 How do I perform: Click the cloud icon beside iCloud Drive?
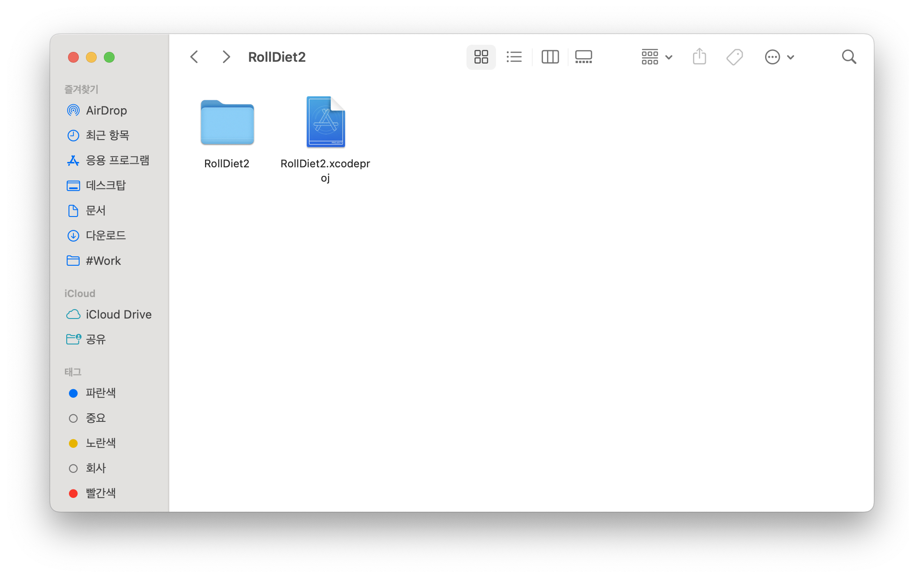73,314
